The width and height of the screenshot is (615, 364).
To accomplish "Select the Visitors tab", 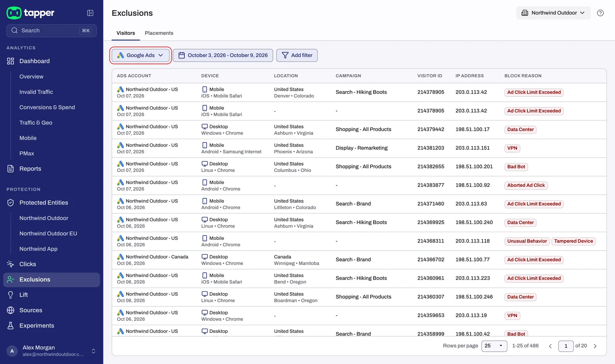I will tap(126, 33).
